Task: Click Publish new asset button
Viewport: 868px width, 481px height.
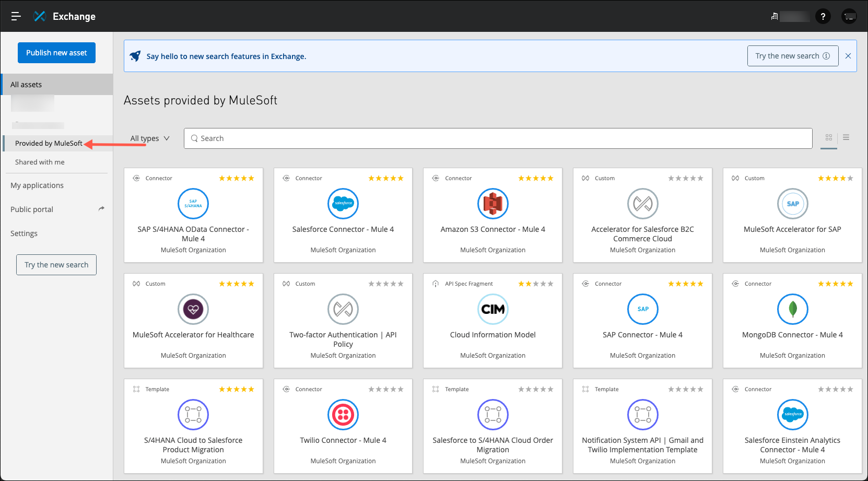Action: tap(56, 53)
